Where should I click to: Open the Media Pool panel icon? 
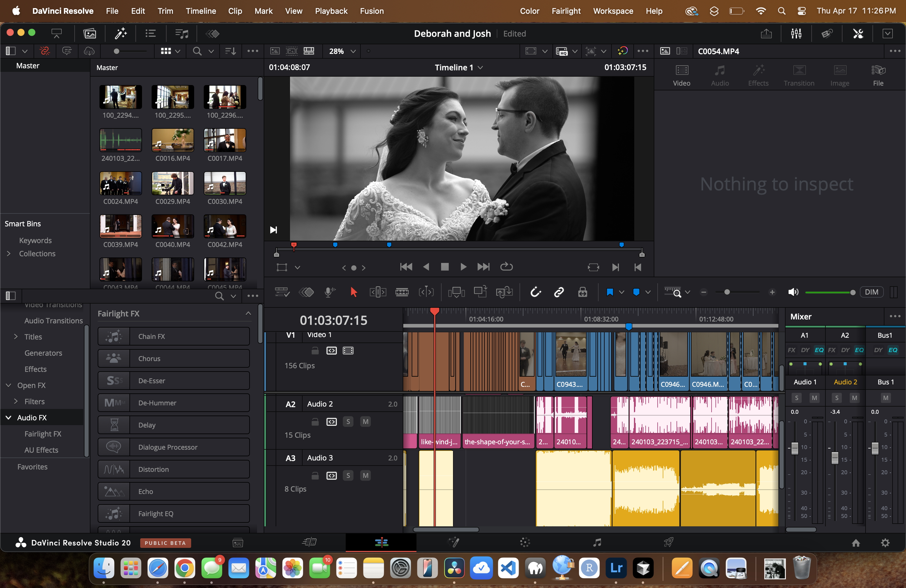90,34
